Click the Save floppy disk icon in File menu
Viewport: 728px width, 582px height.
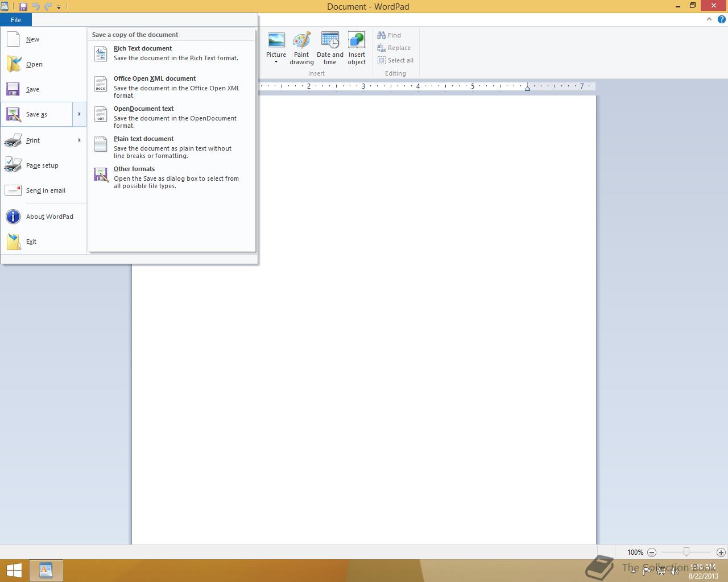pyautogui.click(x=13, y=89)
